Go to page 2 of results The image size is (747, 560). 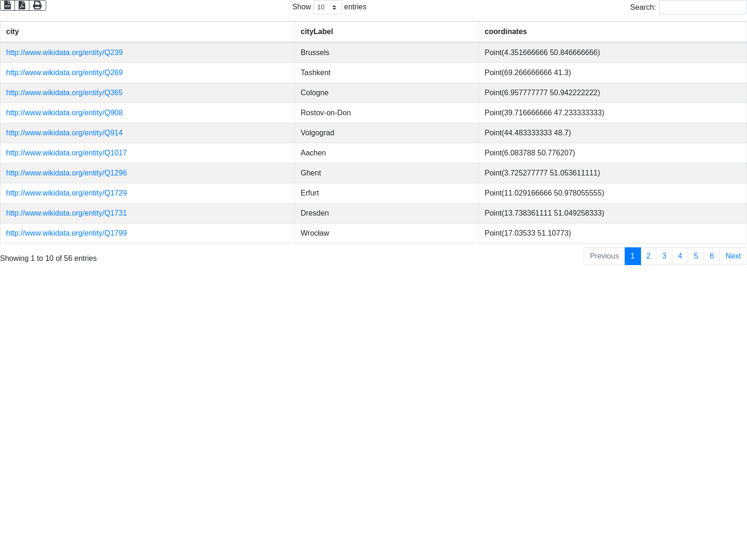tap(648, 256)
